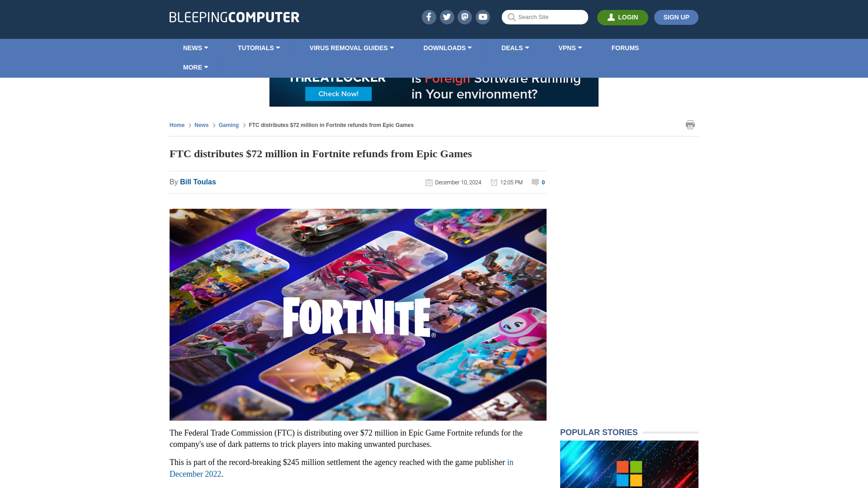Click the time '12:05 PM'
Image resolution: width=868 pixels, height=488 pixels.
tap(511, 183)
